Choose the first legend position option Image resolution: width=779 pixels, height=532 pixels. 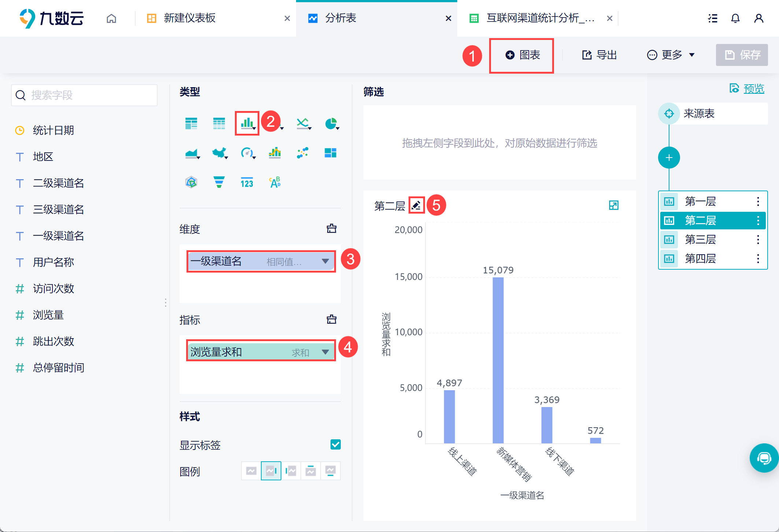pos(251,471)
